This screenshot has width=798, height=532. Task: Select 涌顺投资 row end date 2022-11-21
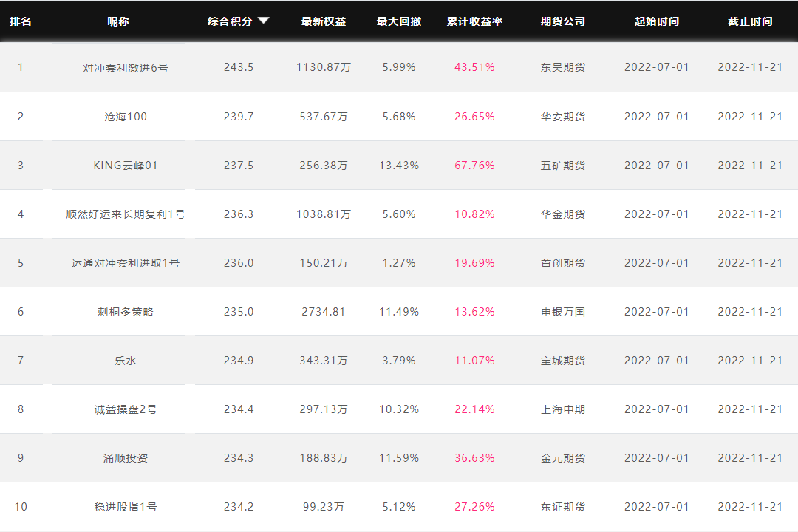750,458
